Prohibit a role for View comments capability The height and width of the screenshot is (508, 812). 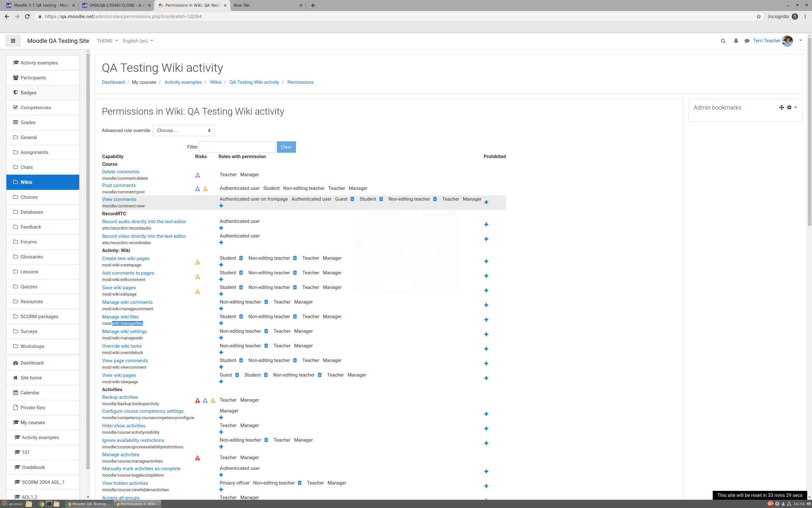click(x=486, y=202)
